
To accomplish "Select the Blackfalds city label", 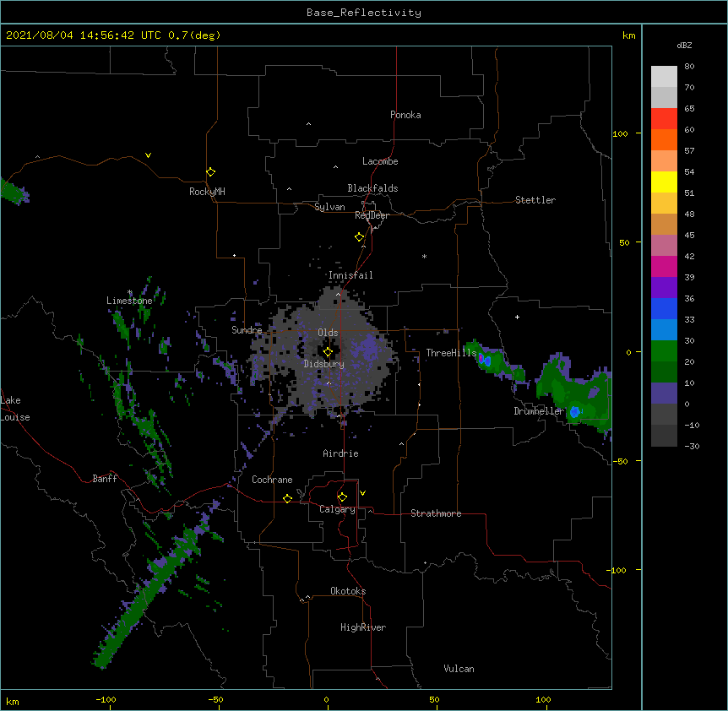I will 372,188.
